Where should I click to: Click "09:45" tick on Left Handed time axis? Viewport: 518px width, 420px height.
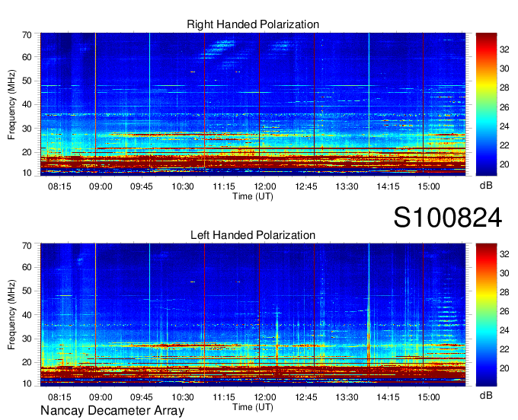click(x=142, y=397)
